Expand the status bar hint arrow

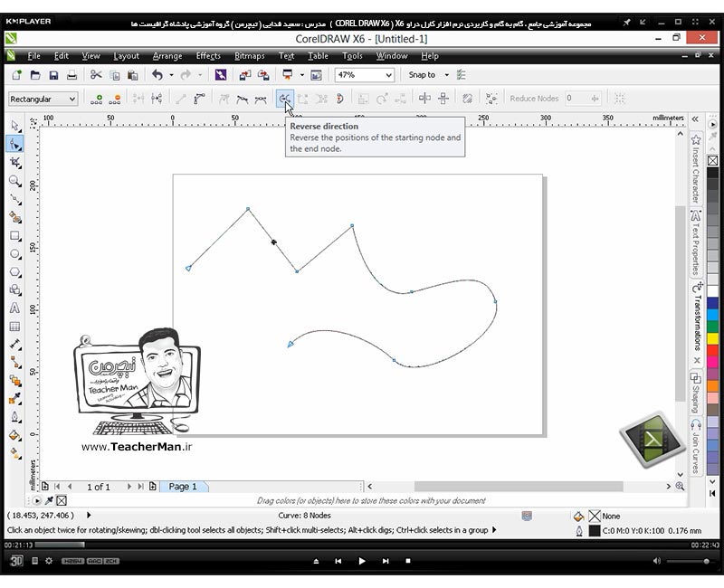494,530
